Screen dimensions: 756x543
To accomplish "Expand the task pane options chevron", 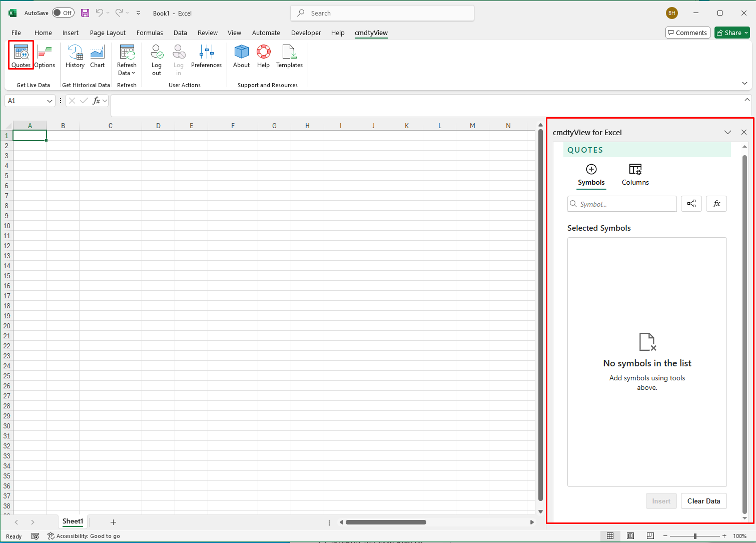I will pyautogui.click(x=727, y=132).
